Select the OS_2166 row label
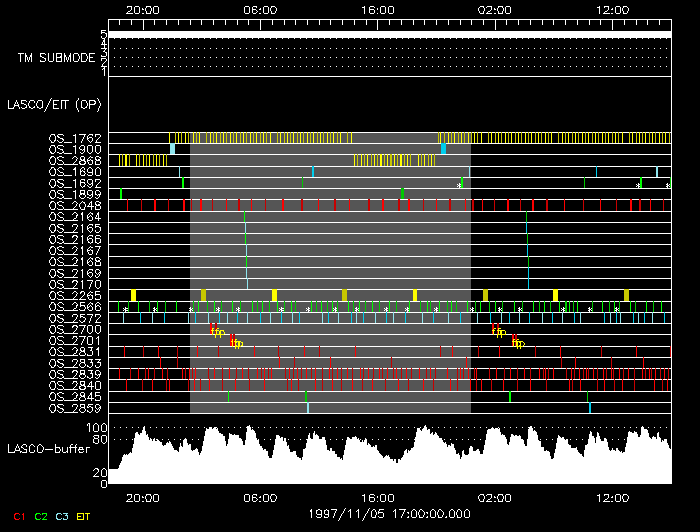This screenshot has width=700, height=532. (x=75, y=240)
